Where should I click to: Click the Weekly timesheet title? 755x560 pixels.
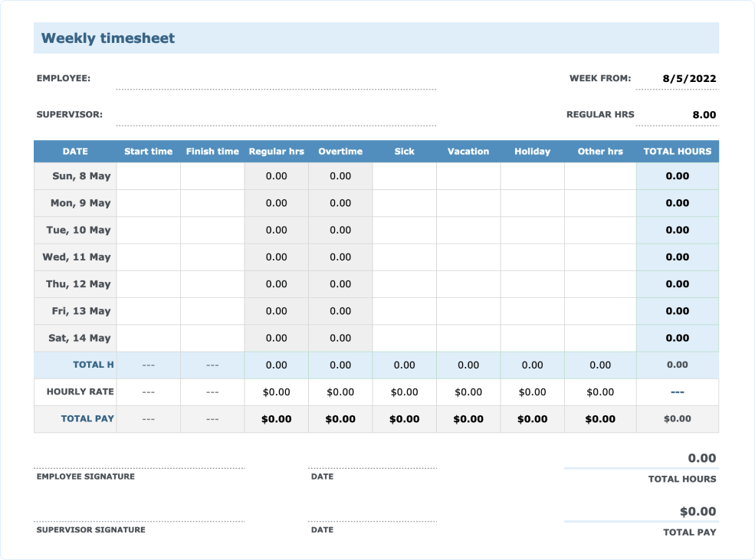tap(106, 38)
